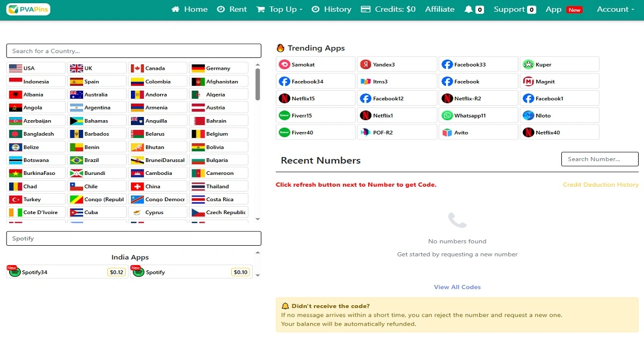
Task: Select Netflix-R2 trending app
Action: click(478, 99)
